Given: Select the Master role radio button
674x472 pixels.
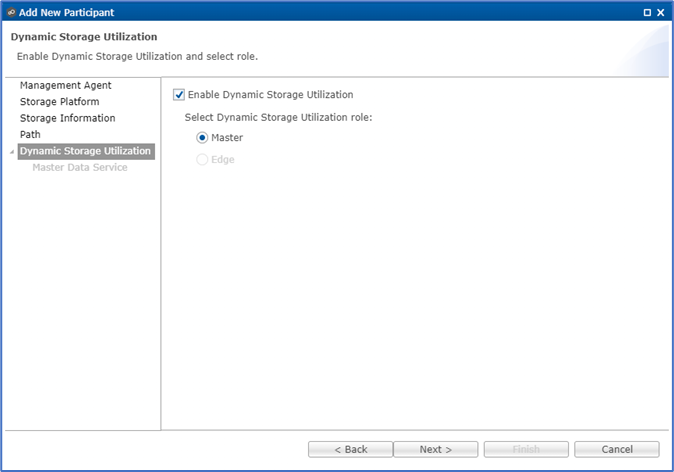Looking at the screenshot, I should [x=203, y=138].
